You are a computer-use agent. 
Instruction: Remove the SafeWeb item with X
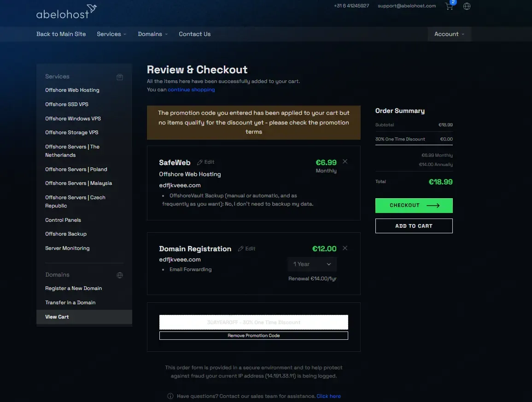coord(345,162)
